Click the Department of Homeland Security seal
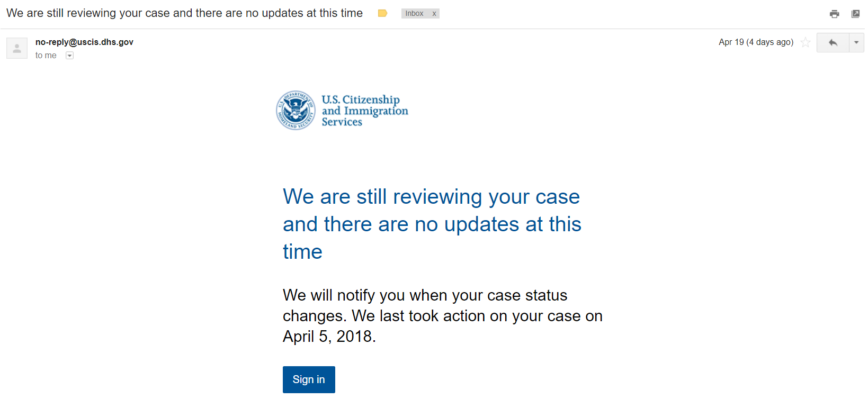Viewport: 868px width, 408px height. [x=296, y=110]
